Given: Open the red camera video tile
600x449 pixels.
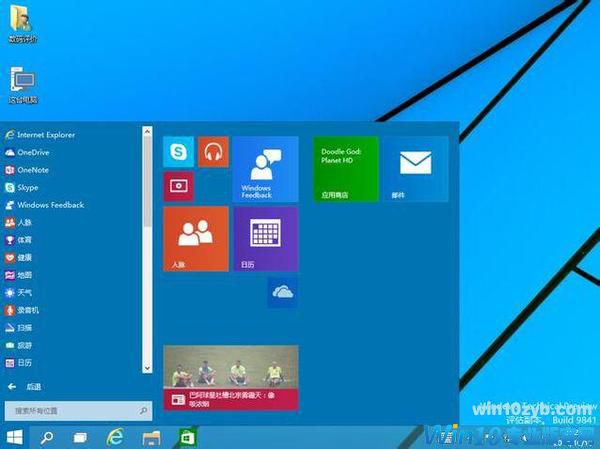Looking at the screenshot, I should (x=178, y=186).
